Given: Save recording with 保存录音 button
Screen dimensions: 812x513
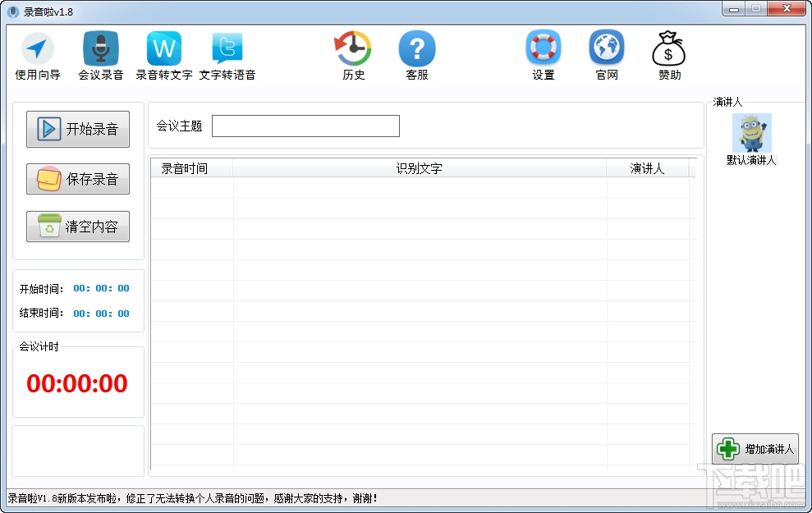Looking at the screenshot, I should [x=78, y=178].
